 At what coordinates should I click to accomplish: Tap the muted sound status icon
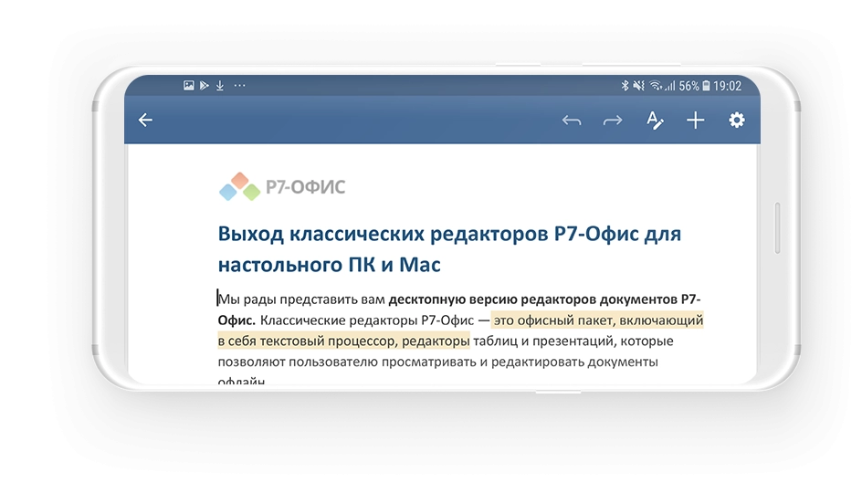click(638, 86)
